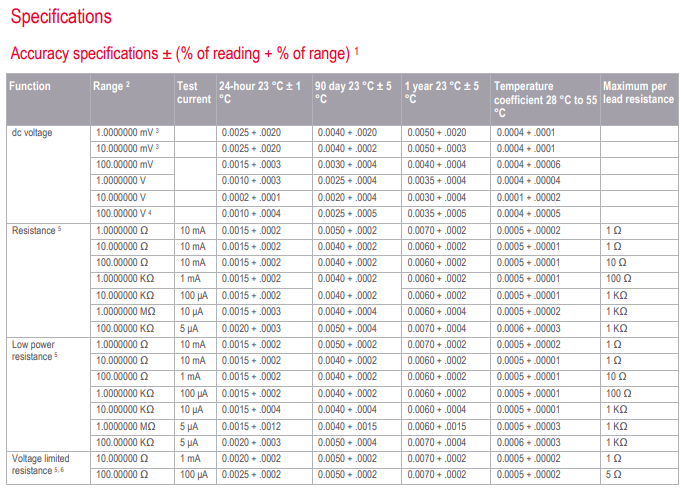Select the '0.0002 + .0001' value
This screenshot has height=493, width=684.
(x=251, y=198)
